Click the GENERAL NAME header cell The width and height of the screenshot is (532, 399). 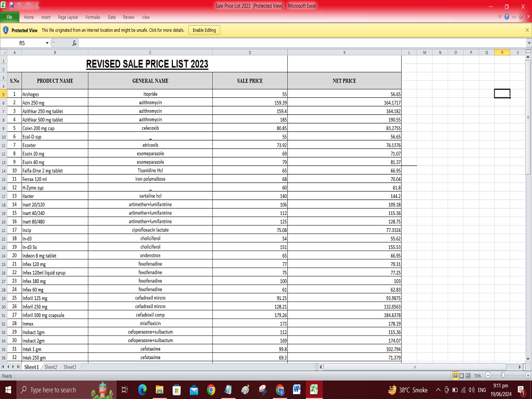[151, 81]
